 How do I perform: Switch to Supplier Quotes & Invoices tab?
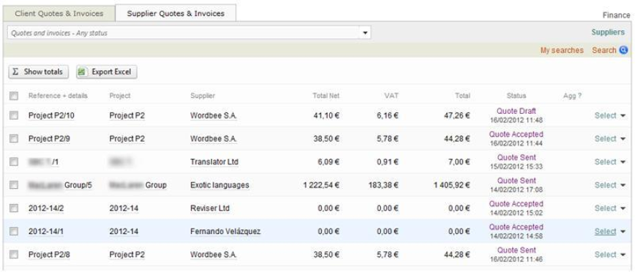(176, 14)
